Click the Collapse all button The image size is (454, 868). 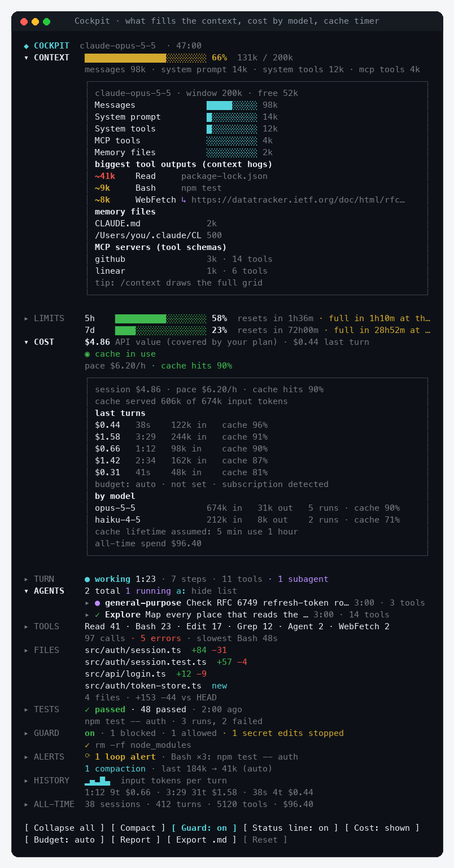[64, 828]
